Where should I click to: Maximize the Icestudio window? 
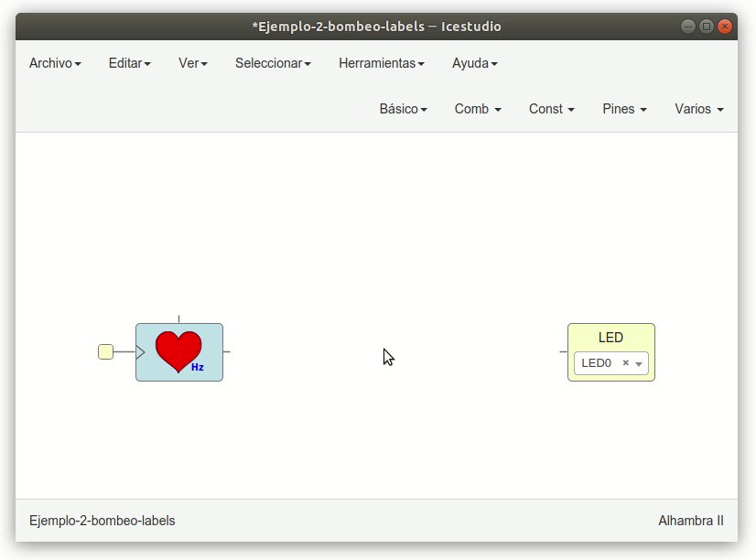pos(707,27)
